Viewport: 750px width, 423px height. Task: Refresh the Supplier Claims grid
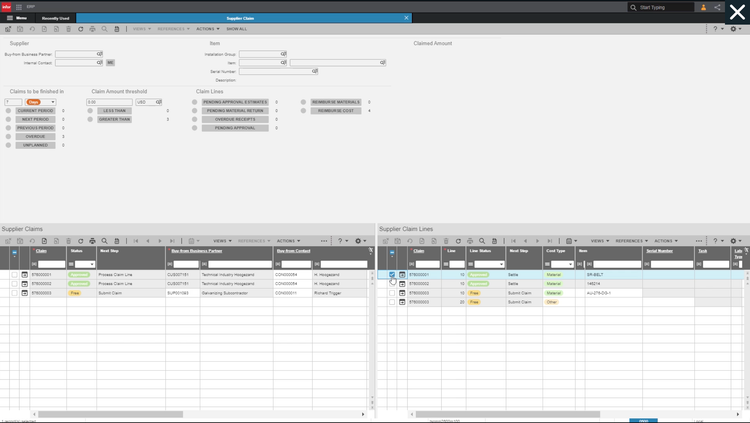tap(80, 241)
